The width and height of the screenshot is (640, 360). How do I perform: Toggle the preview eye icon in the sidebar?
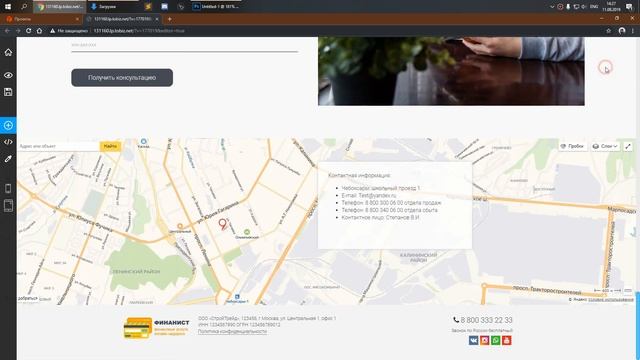tap(8, 75)
